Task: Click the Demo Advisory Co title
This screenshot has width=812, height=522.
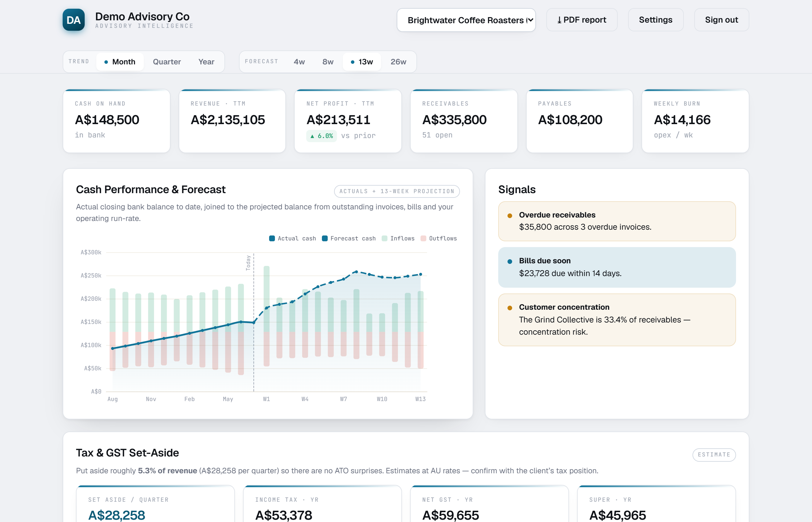Action: point(142,16)
